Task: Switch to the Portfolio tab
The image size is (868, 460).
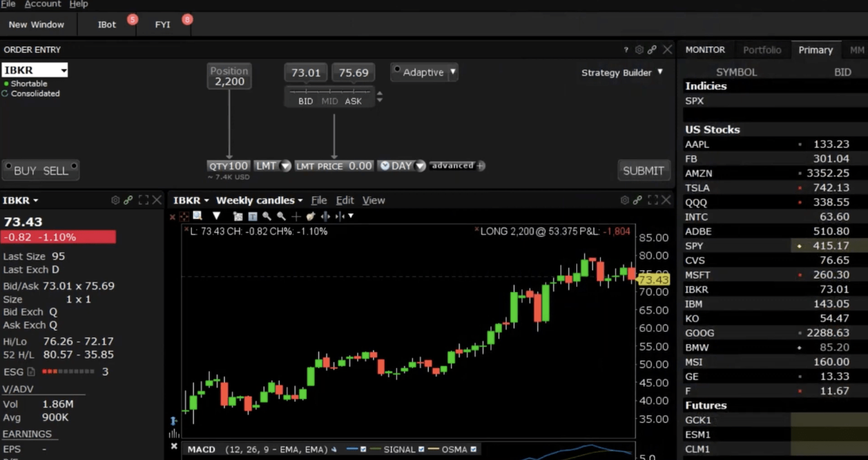Action: pyautogui.click(x=762, y=50)
